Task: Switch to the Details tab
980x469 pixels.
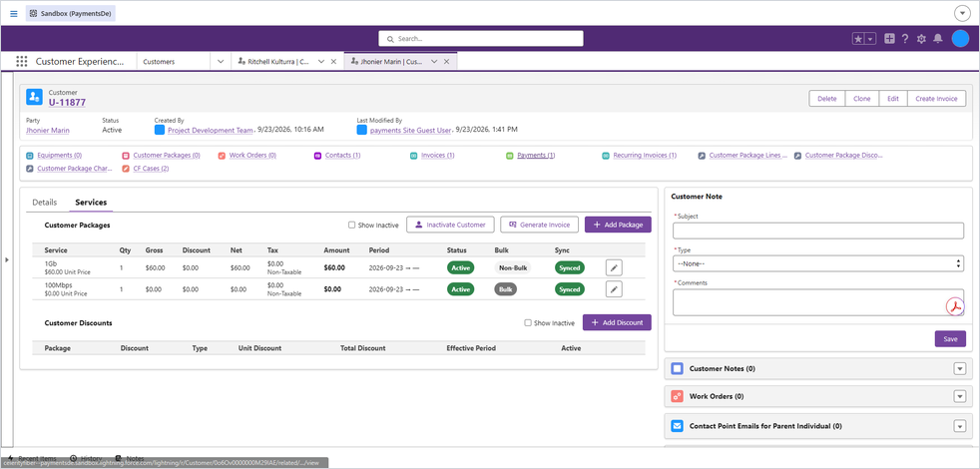Action: [x=44, y=203]
